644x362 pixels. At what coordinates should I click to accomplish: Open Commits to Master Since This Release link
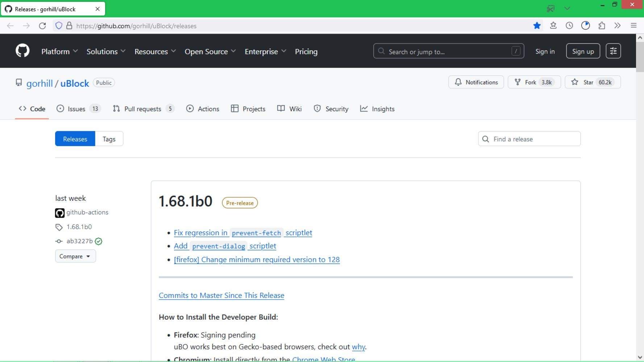click(221, 295)
